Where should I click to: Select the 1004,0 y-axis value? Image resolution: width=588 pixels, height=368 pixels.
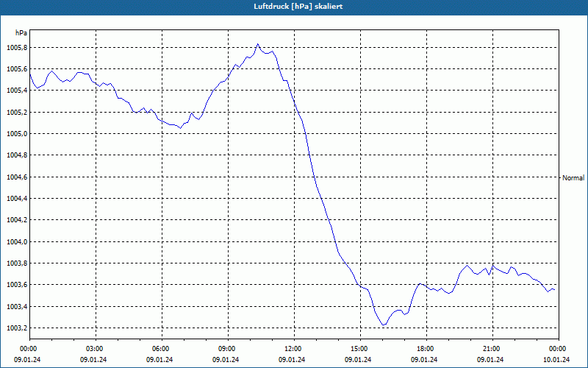(17, 242)
